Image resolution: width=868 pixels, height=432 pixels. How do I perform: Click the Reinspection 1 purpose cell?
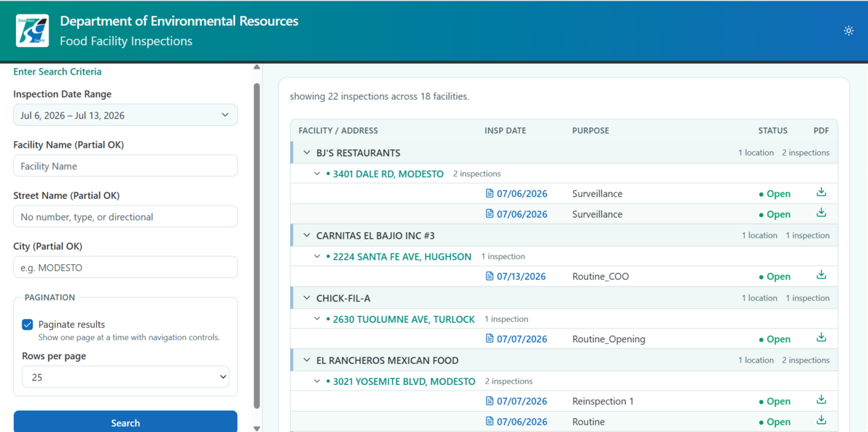coord(603,401)
